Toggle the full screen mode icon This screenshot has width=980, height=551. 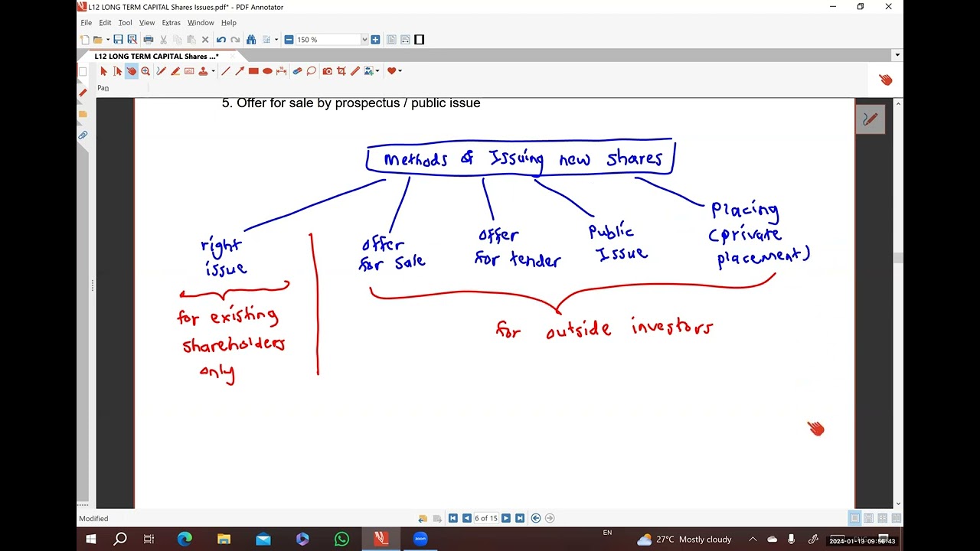tap(420, 40)
